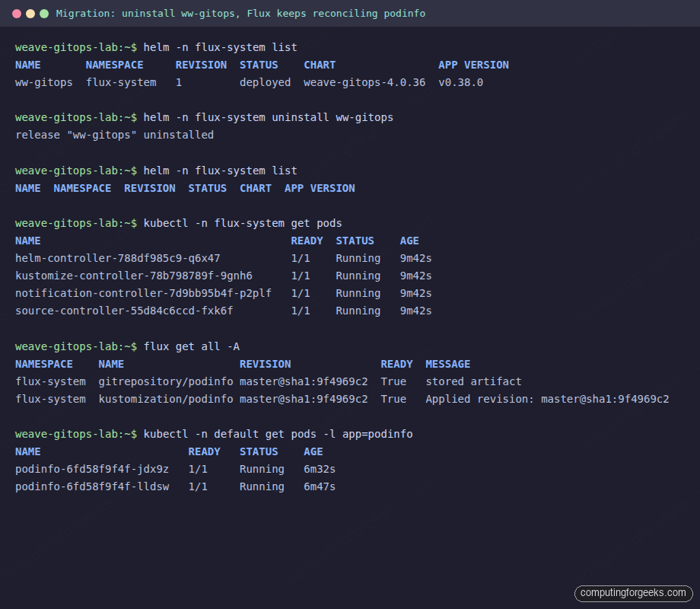Click 'gitrepository/podinfo' in flux output
The width and height of the screenshot is (700, 609).
(166, 381)
